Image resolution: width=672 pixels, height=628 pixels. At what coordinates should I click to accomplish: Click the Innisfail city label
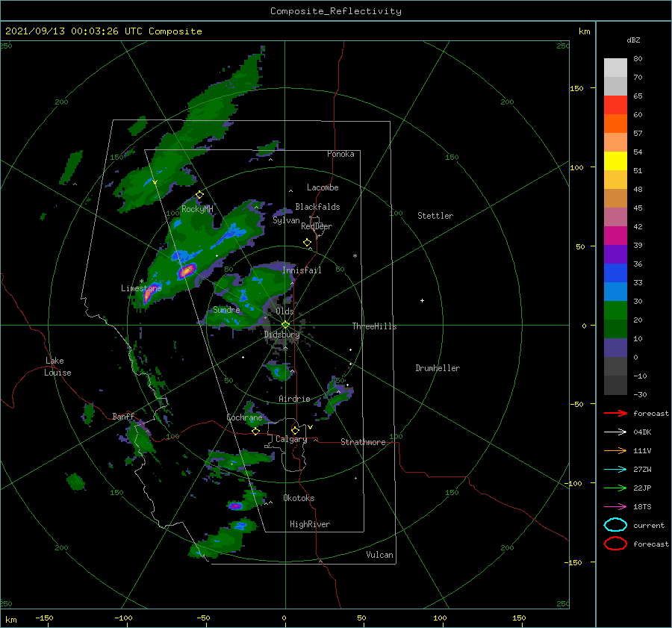tap(302, 270)
